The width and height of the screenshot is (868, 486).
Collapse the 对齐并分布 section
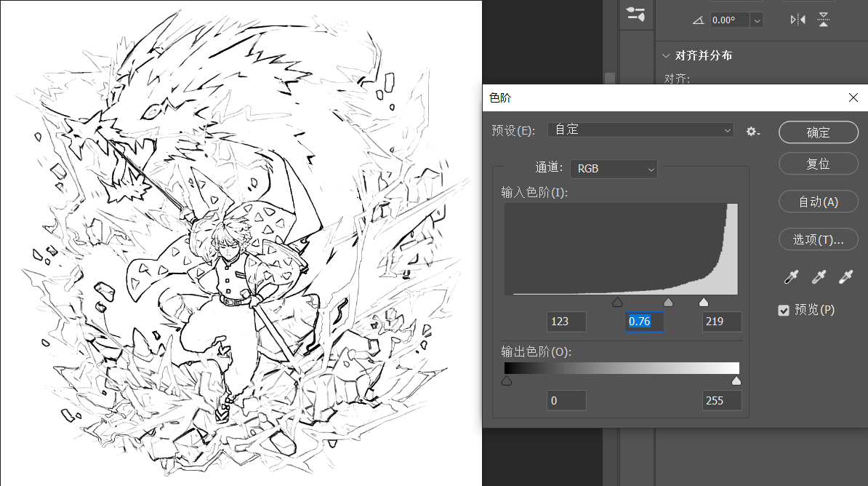click(666, 55)
